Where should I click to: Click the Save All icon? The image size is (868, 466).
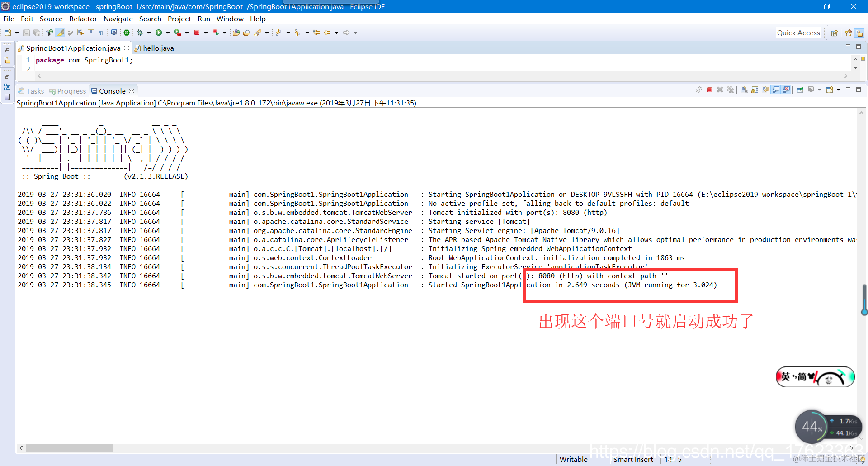pyautogui.click(x=37, y=33)
